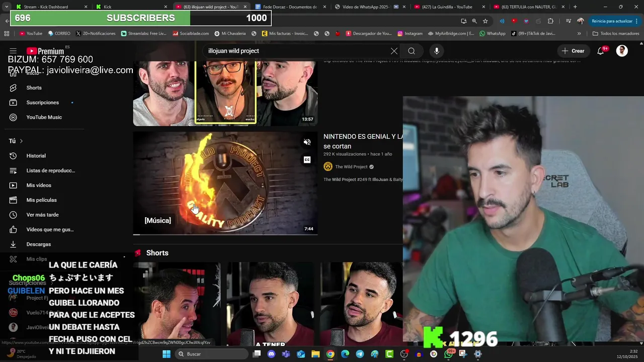Open the NINTENDO ES GENIAL video title

(363, 141)
